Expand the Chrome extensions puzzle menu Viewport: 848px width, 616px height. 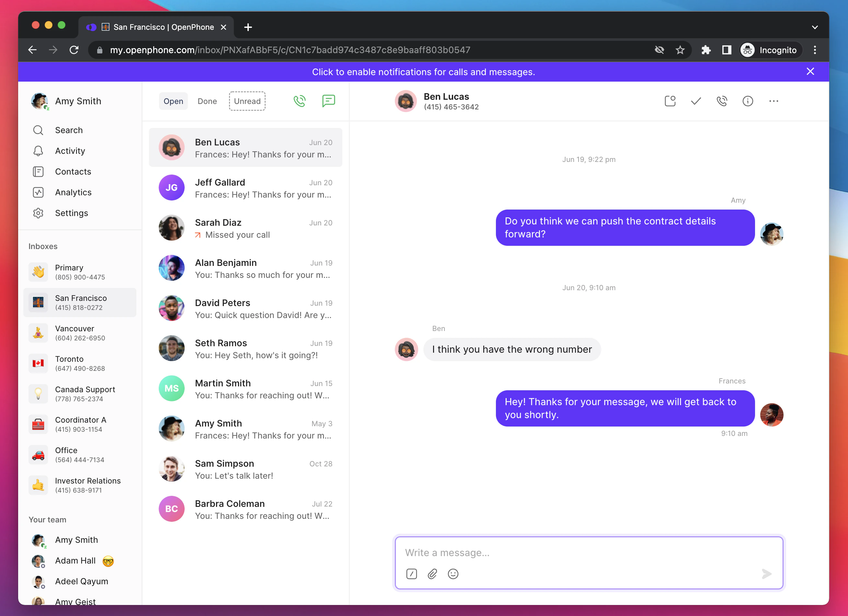(706, 50)
